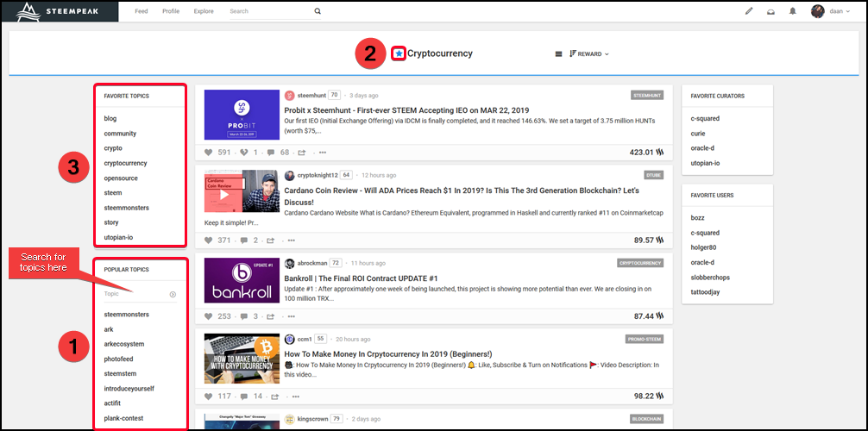
Task: Open more options on Cardano Coin Review post
Action: [292, 240]
